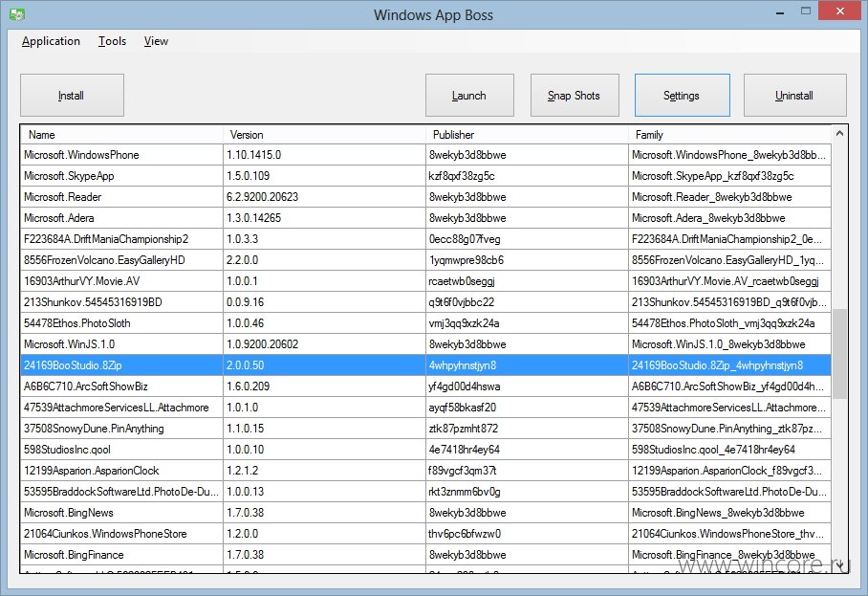Click publisher cell rcaetwb0seggj
The height and width of the screenshot is (596, 868).
527,281
